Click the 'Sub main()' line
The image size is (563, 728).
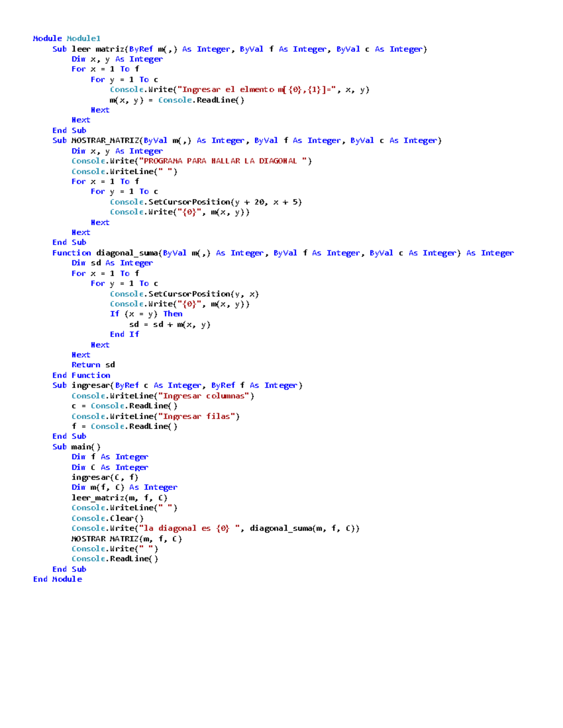[x=76, y=447]
